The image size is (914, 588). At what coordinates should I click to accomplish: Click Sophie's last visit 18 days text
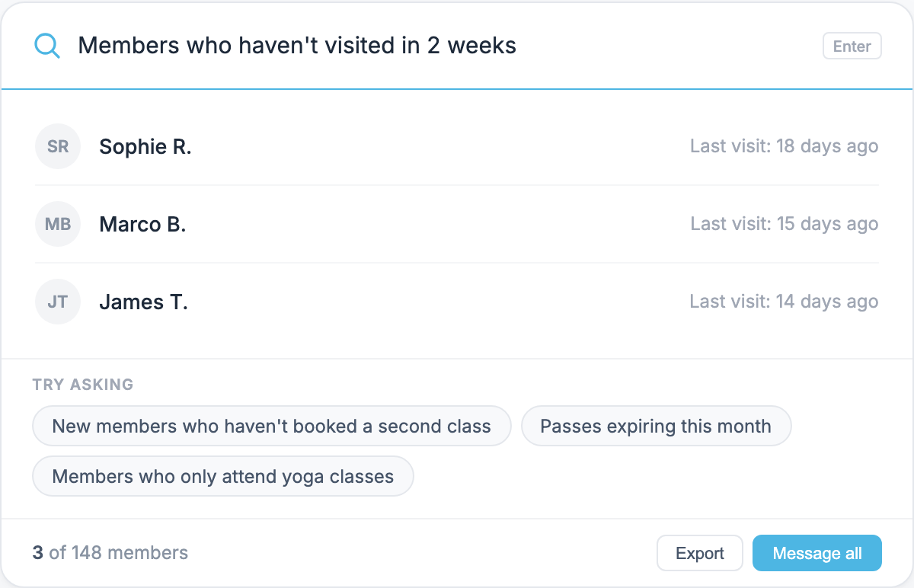(x=784, y=146)
